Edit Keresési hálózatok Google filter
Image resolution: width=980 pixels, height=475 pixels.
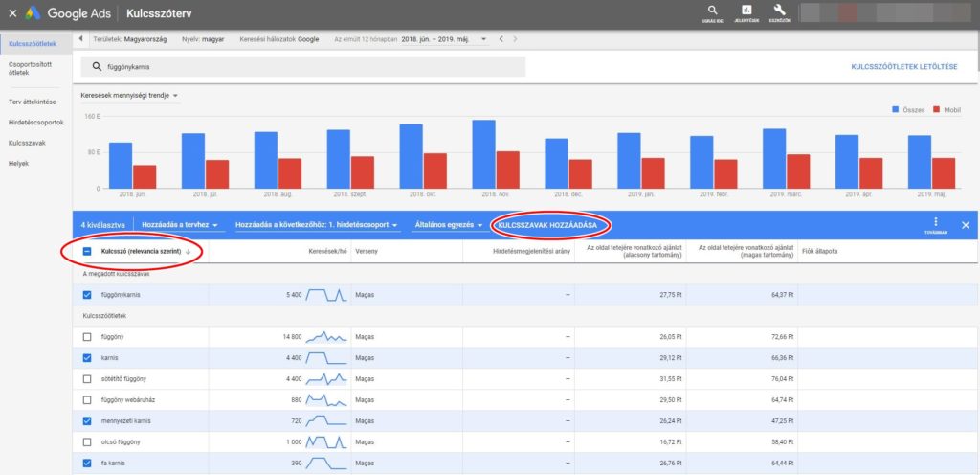coord(278,39)
